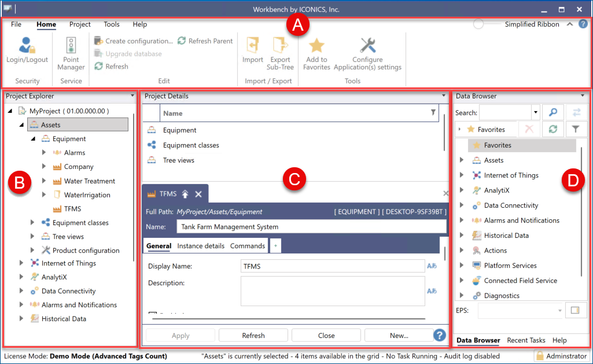The image size is (593, 364).
Task: Open Configure Application(s) settings
Action: coord(367,53)
